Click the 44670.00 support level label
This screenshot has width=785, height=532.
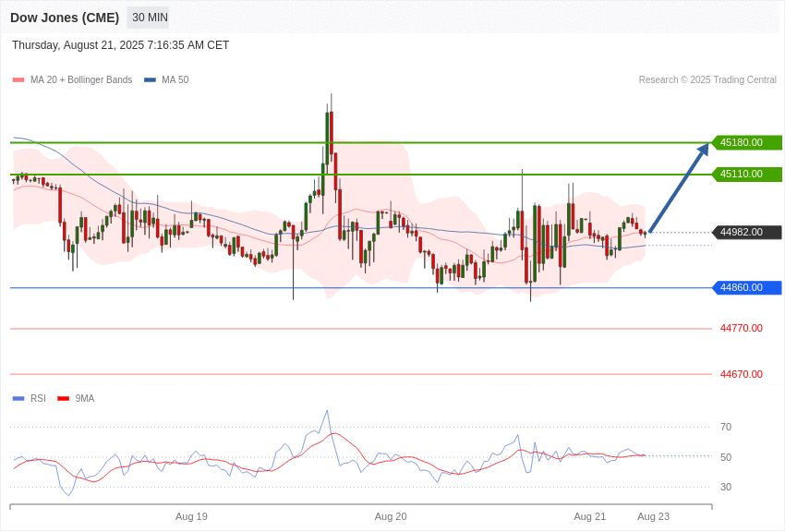pos(742,374)
